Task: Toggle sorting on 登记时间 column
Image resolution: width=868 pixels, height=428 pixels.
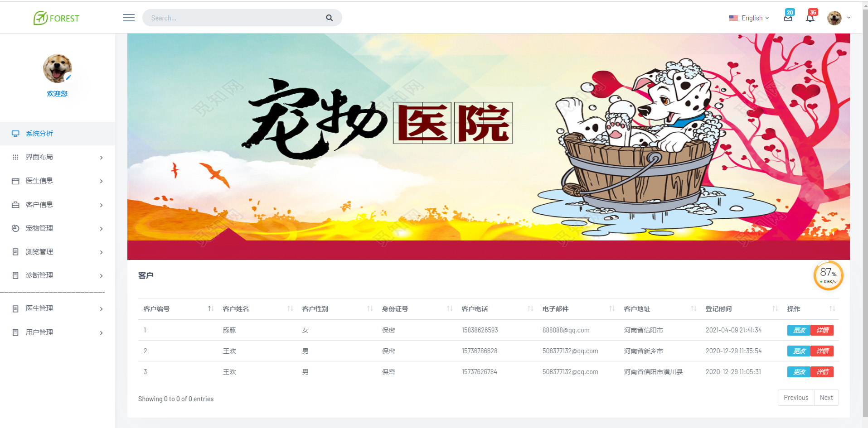Action: (x=774, y=308)
